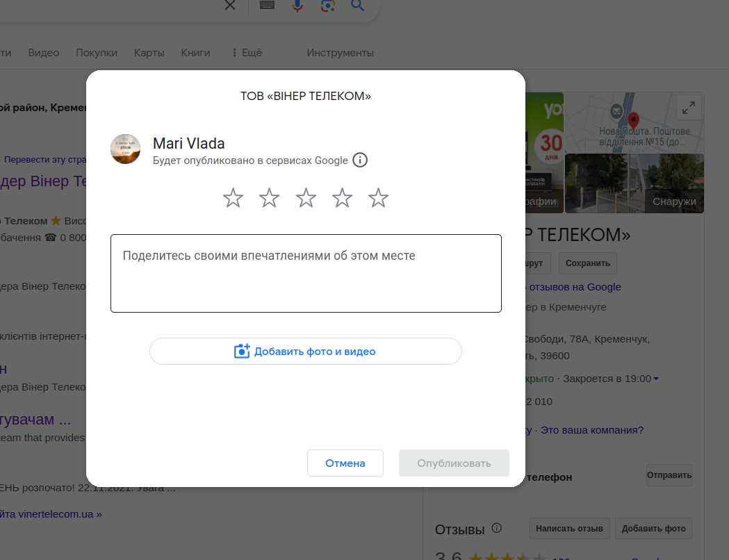The width and height of the screenshot is (729, 560).
Task: Click the ТОВ «ВІНЕР ТЕЛЕКОМ» dialog title
Action: 306,96
